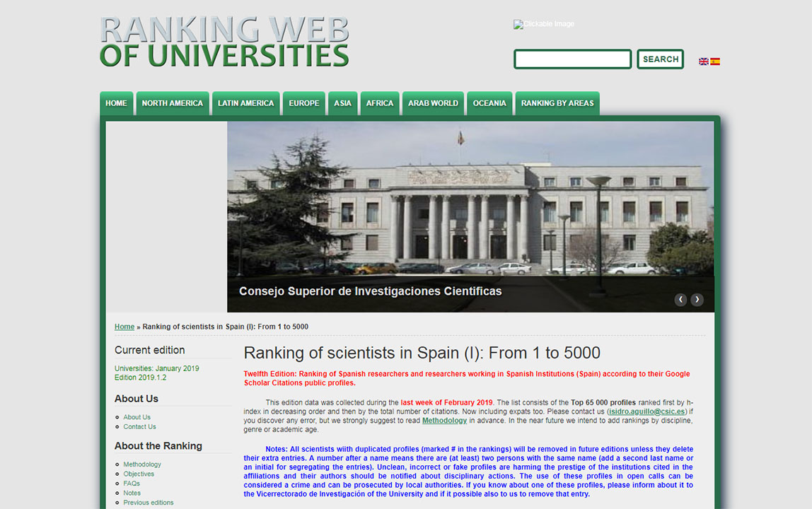Click the broken clickable image at top

tap(544, 24)
